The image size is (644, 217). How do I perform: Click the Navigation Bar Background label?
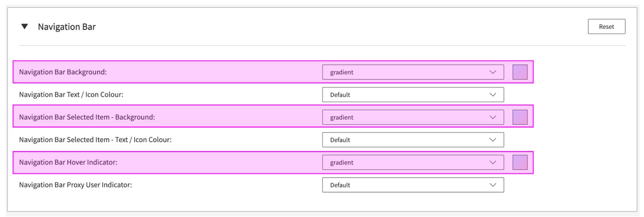click(63, 72)
